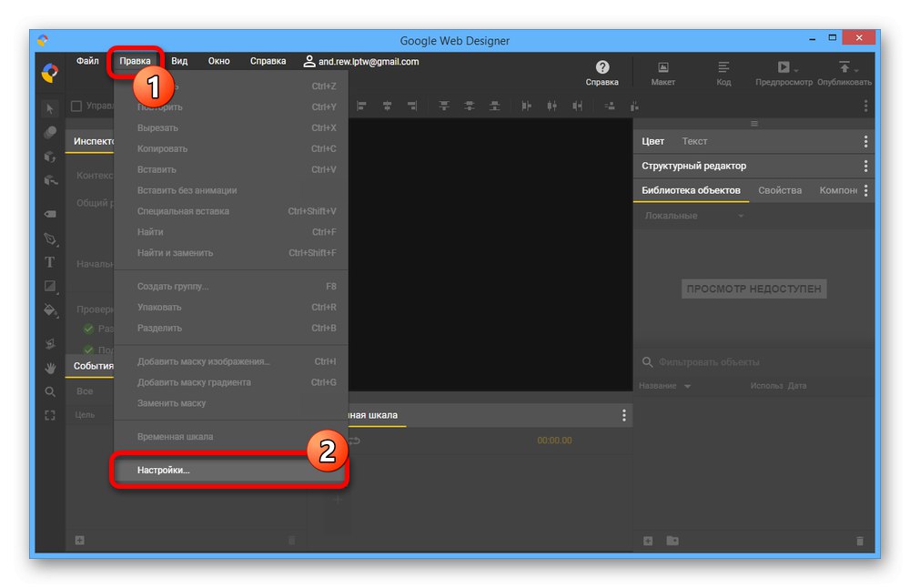Click the Align right edges icon
910x588 pixels.
[412, 106]
